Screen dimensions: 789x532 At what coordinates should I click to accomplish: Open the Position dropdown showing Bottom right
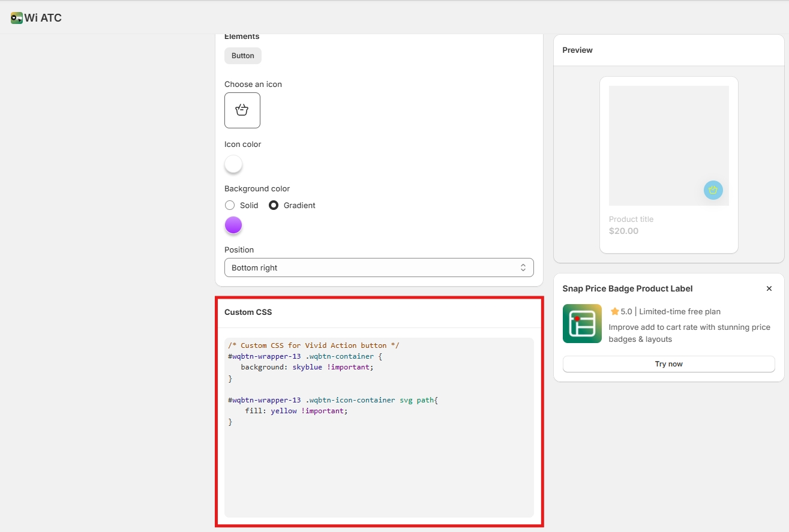tap(379, 267)
